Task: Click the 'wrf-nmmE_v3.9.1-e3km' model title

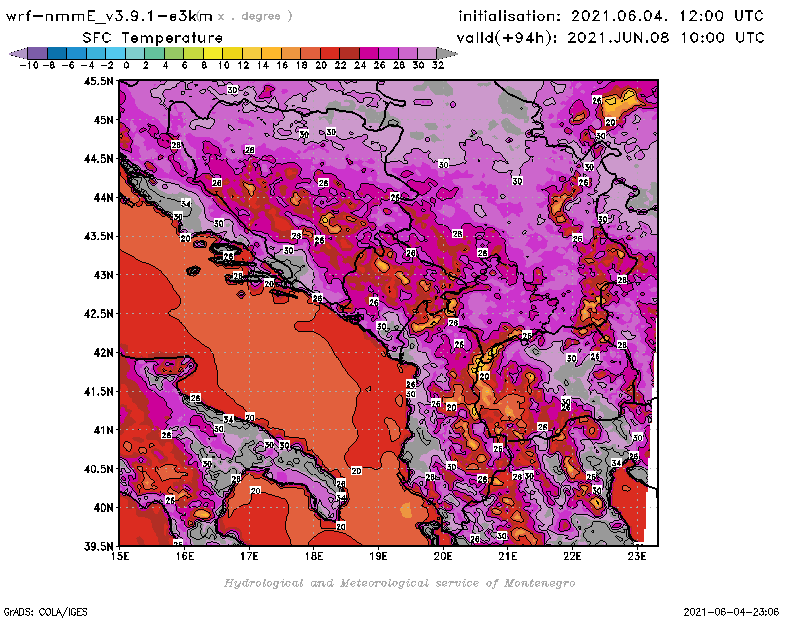Action: tap(109, 16)
